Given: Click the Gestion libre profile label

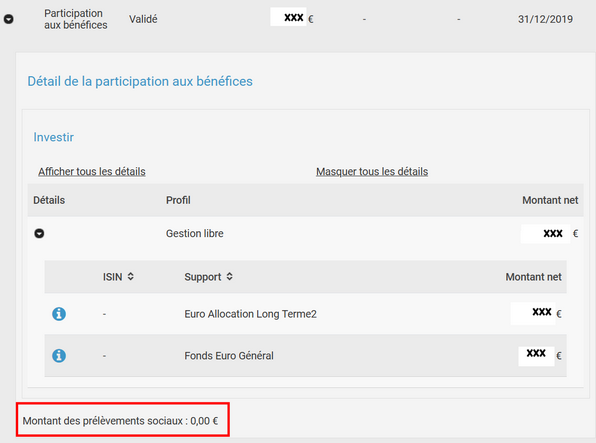Looking at the screenshot, I should pyautogui.click(x=195, y=233).
